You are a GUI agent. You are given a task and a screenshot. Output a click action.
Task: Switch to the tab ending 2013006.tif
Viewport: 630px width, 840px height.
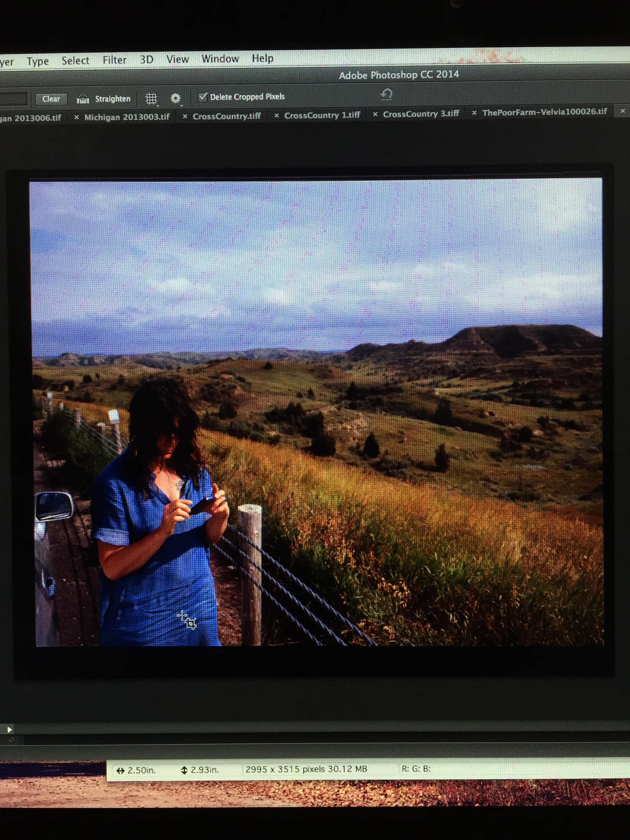pos(30,118)
